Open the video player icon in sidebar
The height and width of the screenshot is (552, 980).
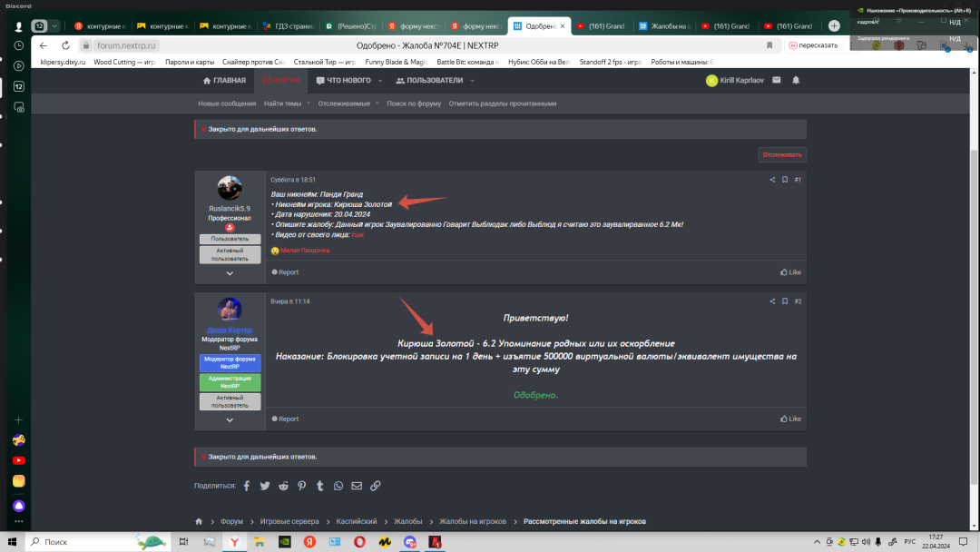(x=19, y=65)
